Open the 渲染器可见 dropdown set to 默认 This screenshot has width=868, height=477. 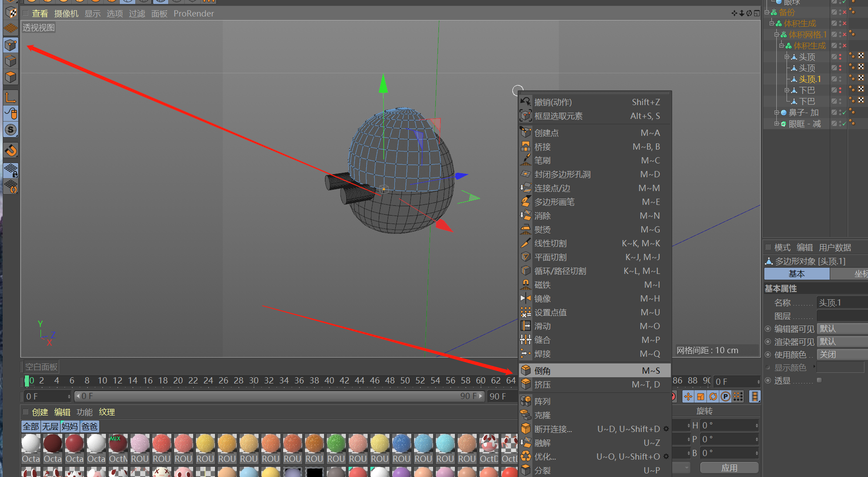(x=842, y=342)
